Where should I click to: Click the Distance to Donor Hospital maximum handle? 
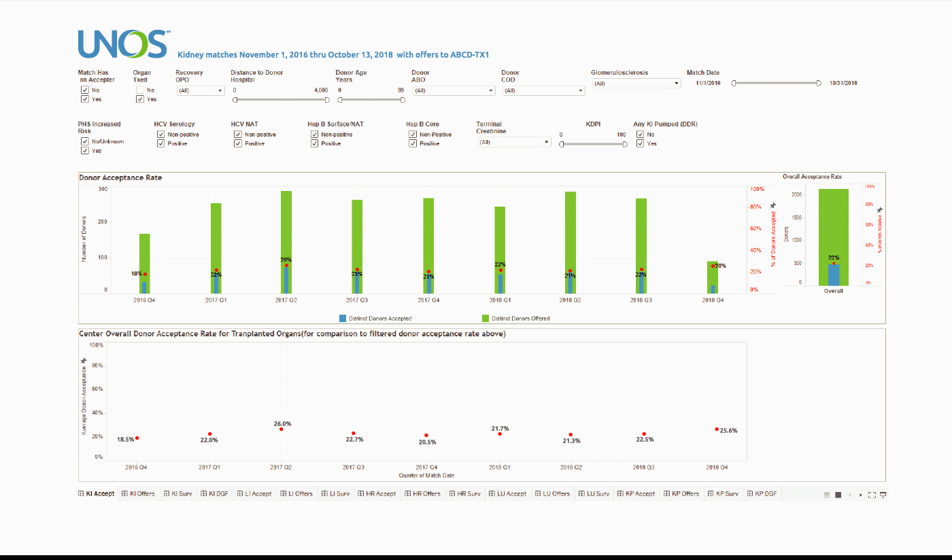(327, 99)
